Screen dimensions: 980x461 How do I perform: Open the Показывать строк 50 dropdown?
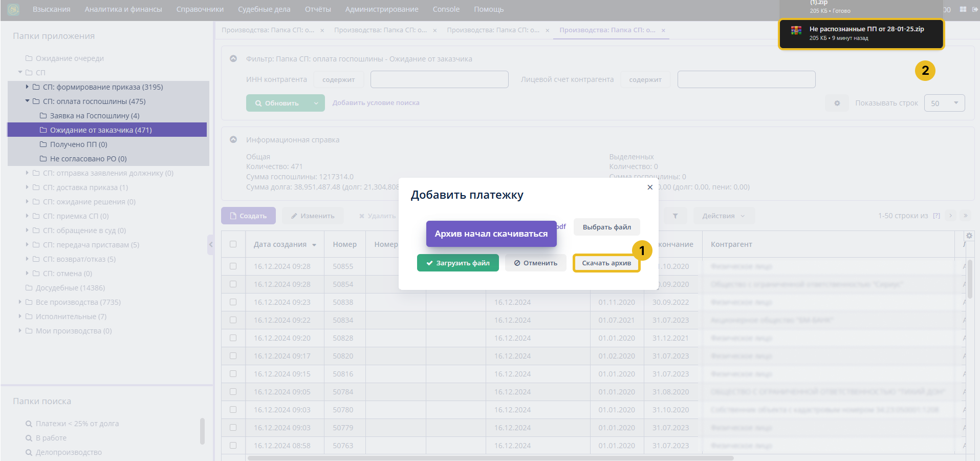pos(944,103)
